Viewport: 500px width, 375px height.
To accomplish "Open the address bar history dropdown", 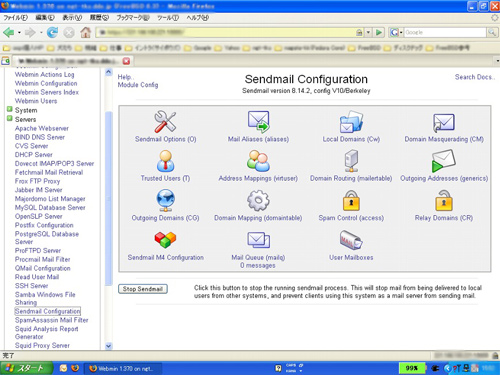I will (368, 32).
